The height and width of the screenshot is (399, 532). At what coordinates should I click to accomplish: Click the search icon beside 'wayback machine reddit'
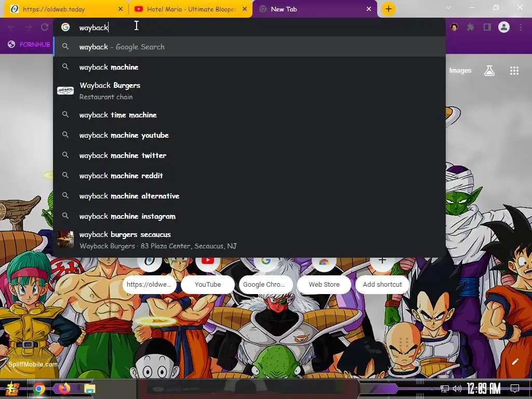point(65,176)
